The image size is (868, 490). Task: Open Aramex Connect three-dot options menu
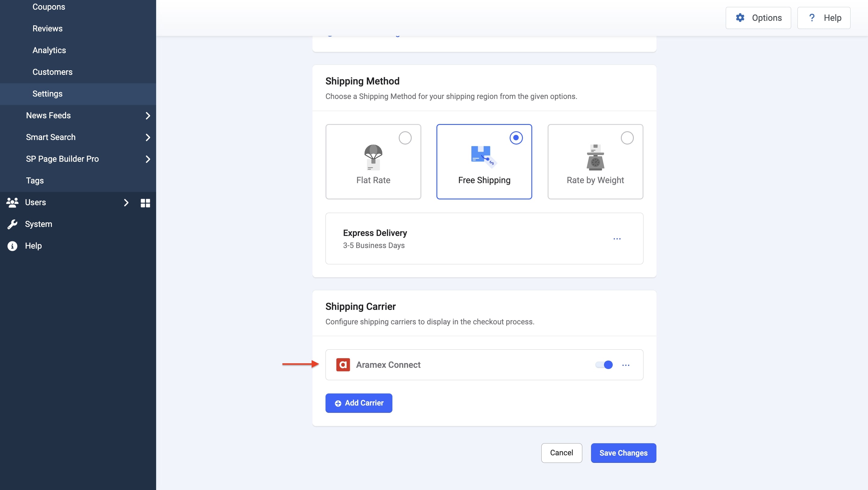coord(626,365)
